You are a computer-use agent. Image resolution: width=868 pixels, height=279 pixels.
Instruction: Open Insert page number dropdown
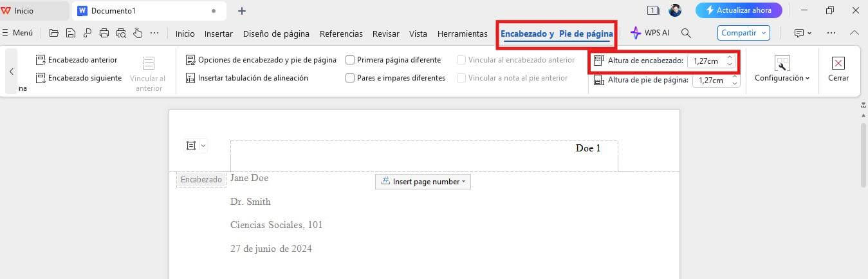point(423,182)
